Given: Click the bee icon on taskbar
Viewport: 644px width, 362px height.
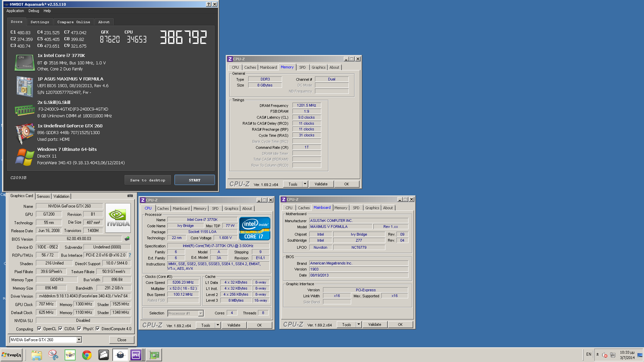Looking at the screenshot, I should tap(70, 355).
